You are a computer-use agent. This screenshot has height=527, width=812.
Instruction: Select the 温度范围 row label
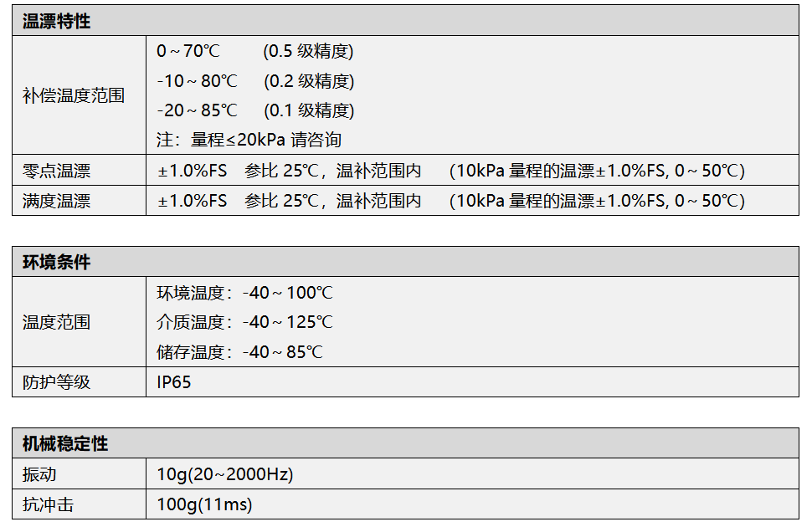(56, 322)
